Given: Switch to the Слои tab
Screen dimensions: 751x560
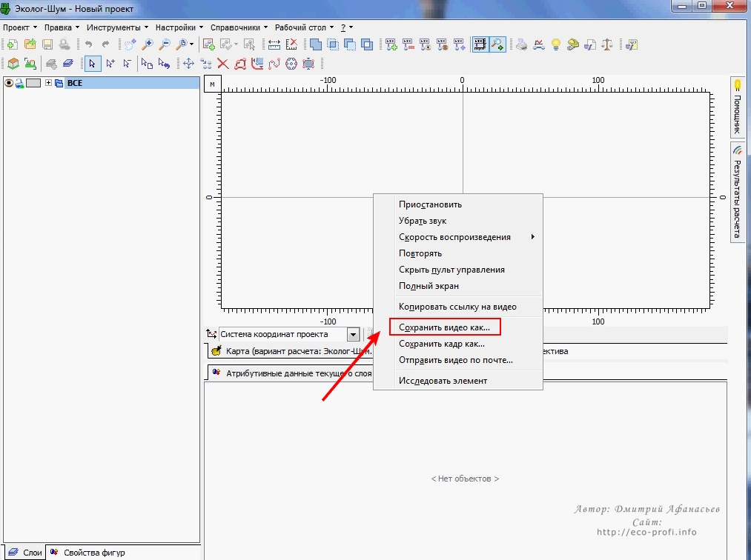Looking at the screenshot, I should click(25, 553).
